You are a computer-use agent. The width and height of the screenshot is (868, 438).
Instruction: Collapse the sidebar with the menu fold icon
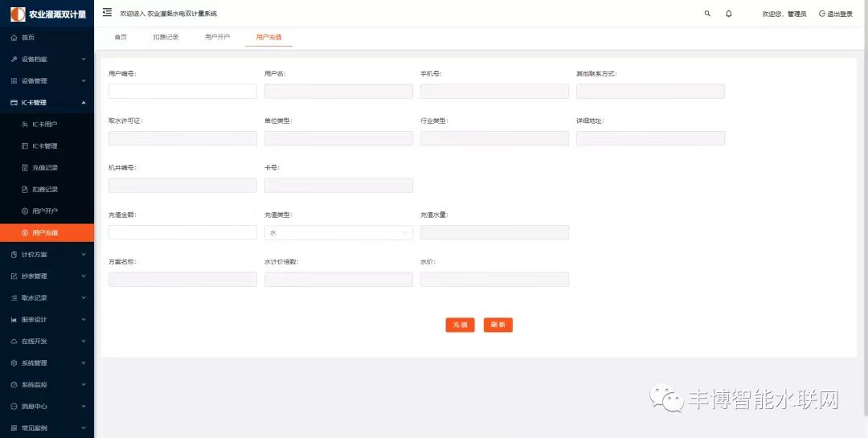(107, 13)
